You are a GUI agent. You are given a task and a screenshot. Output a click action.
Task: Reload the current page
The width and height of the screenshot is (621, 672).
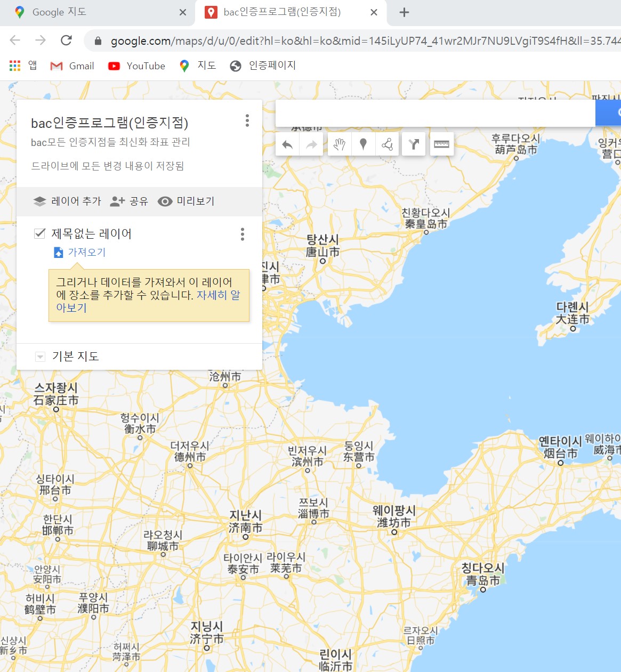tap(66, 41)
